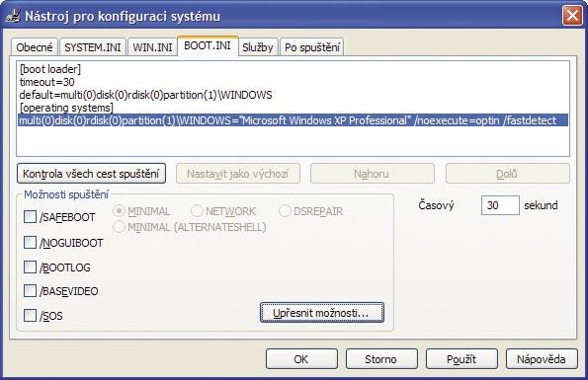Toggle the /BOOTLOG checkbox
Screen dimensions: 588x380
tap(30, 266)
